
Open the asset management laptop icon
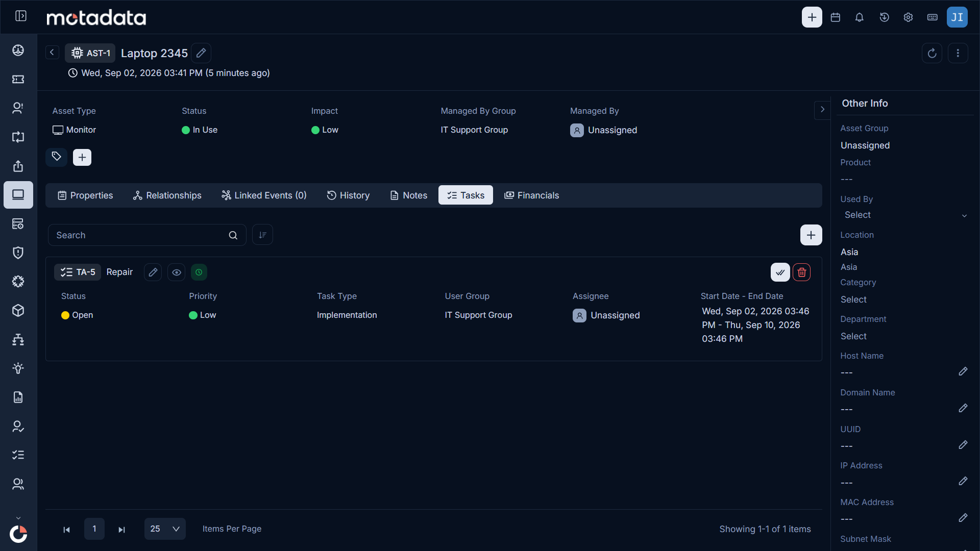tap(18, 195)
